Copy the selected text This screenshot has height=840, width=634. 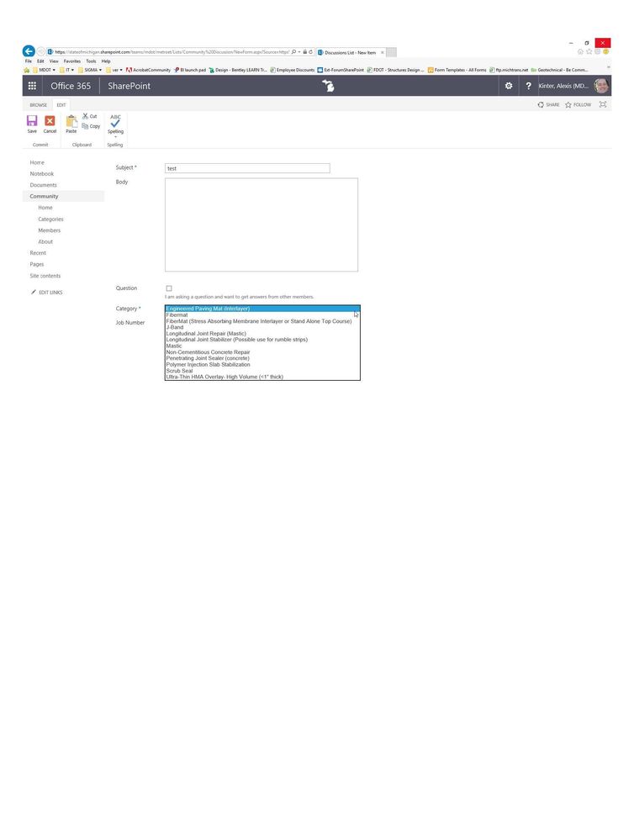[x=91, y=126]
